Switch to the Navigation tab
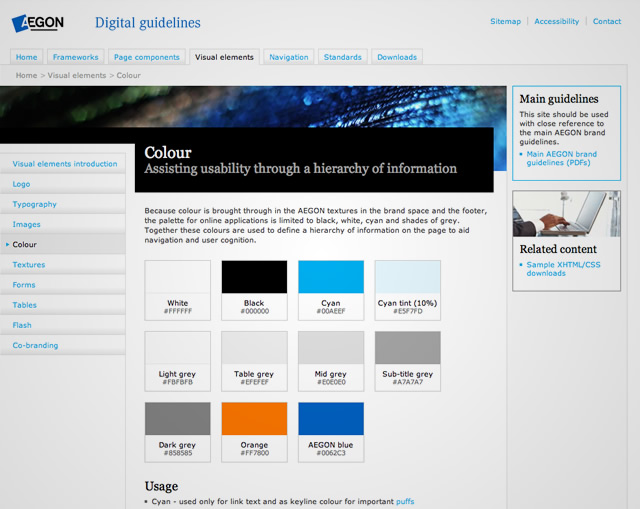The height and width of the screenshot is (509, 640). [289, 57]
